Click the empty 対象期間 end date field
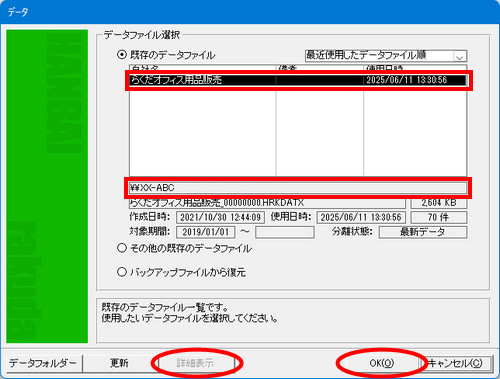The width and height of the screenshot is (500, 379). pos(285,232)
